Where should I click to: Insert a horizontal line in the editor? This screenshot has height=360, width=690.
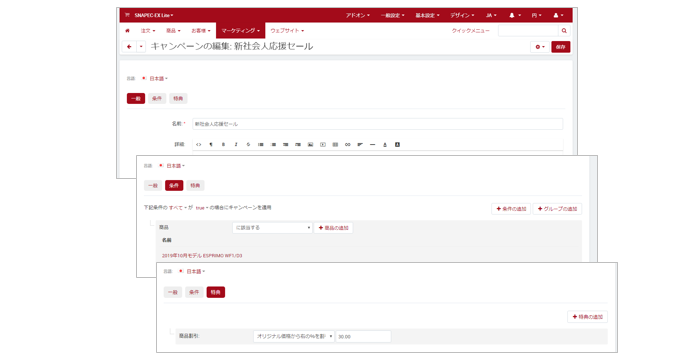click(372, 144)
